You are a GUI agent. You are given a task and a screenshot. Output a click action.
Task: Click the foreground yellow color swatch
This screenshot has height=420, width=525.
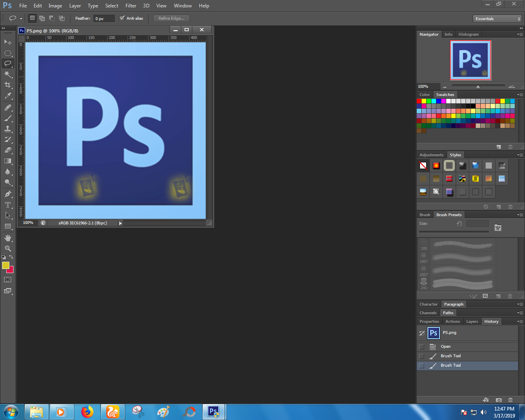[5, 265]
